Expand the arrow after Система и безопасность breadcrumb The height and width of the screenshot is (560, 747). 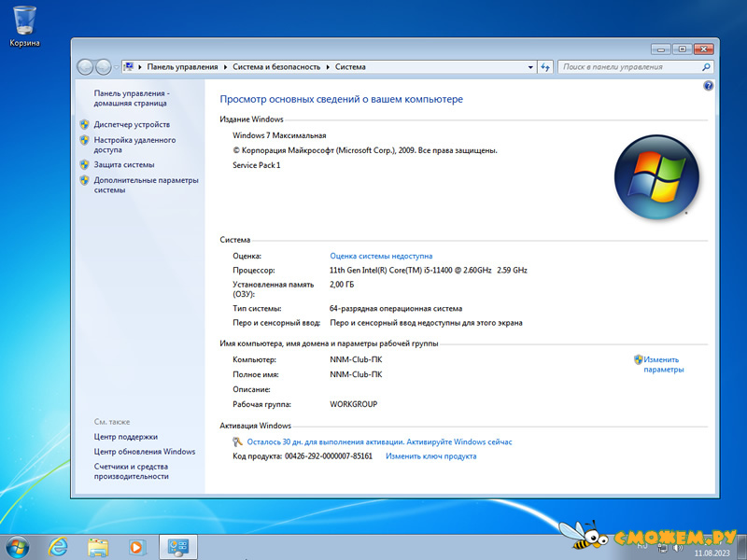328,67
